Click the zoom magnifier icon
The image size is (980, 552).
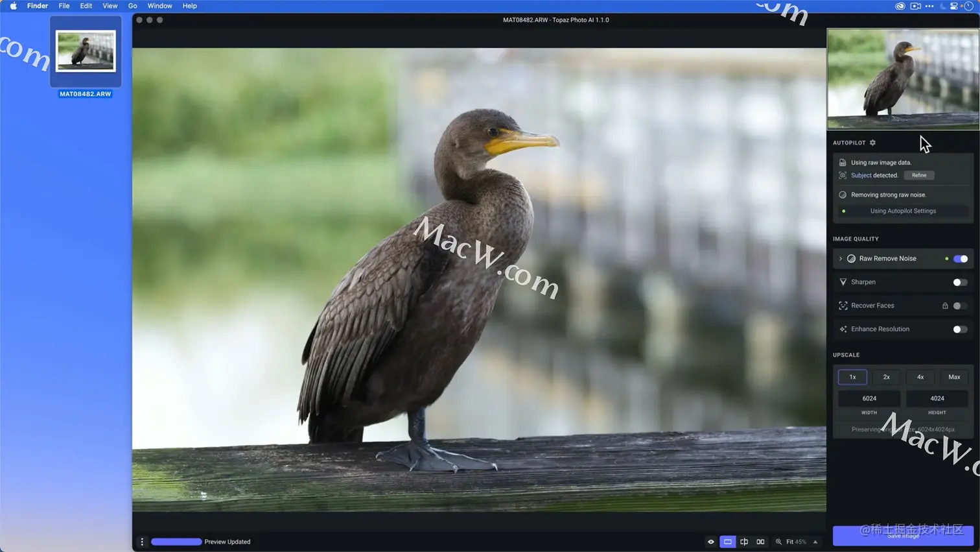tap(779, 542)
